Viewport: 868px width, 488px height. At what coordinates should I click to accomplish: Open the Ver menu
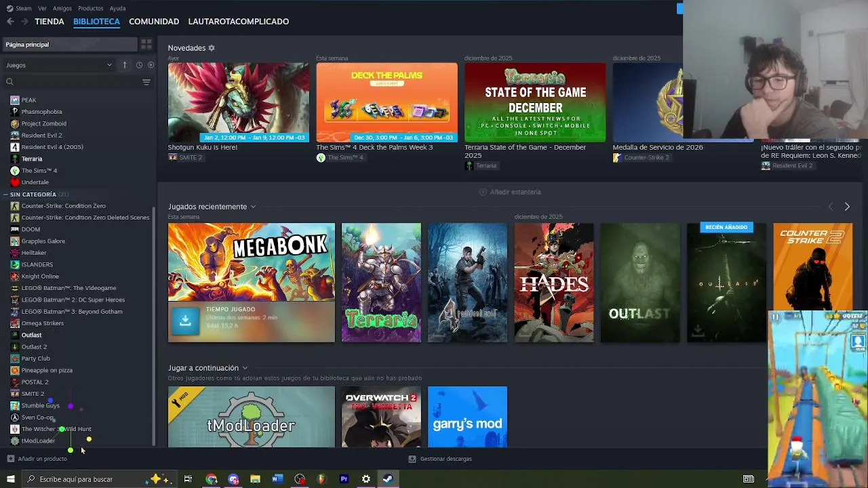pos(42,8)
